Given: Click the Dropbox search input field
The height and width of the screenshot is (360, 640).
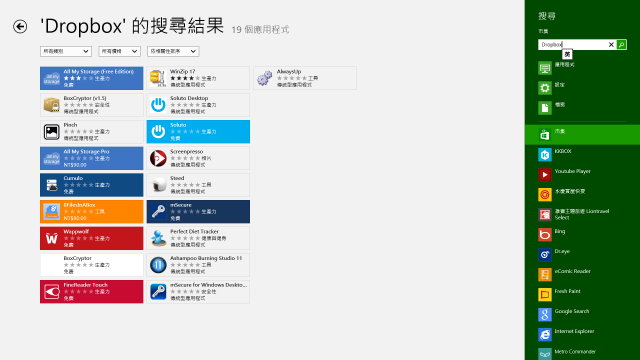Looking at the screenshot, I should (572, 44).
